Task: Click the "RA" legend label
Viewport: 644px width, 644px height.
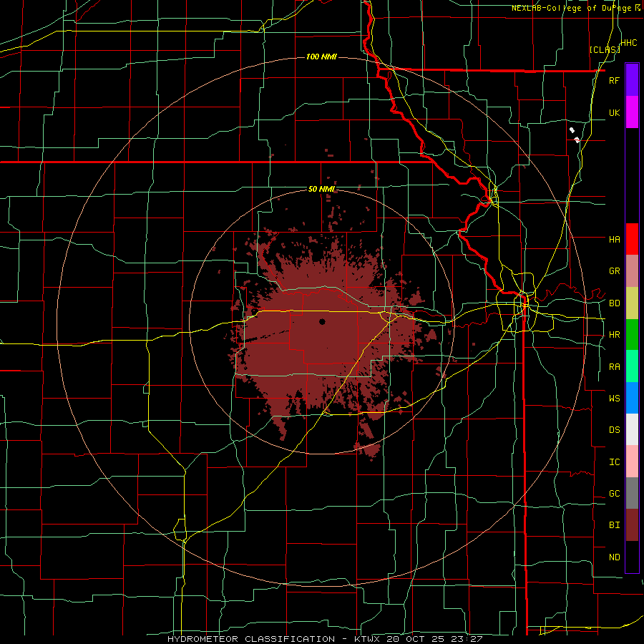Action: point(614,367)
